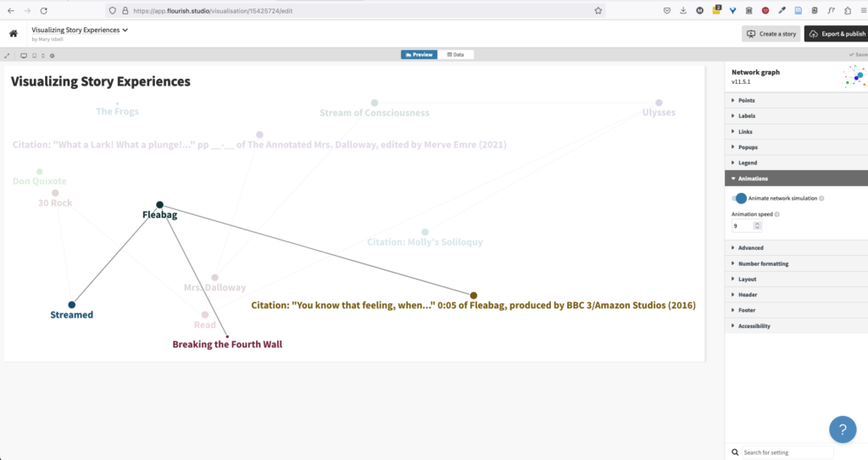Select the faded Ulysses node
This screenshot has height=460, width=868.
(x=659, y=103)
